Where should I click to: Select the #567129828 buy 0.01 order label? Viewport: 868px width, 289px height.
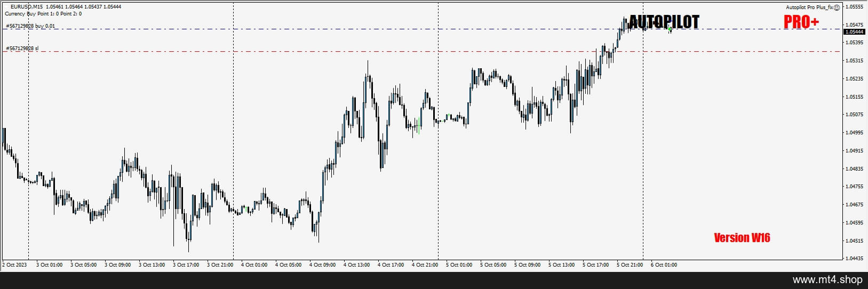[30, 26]
